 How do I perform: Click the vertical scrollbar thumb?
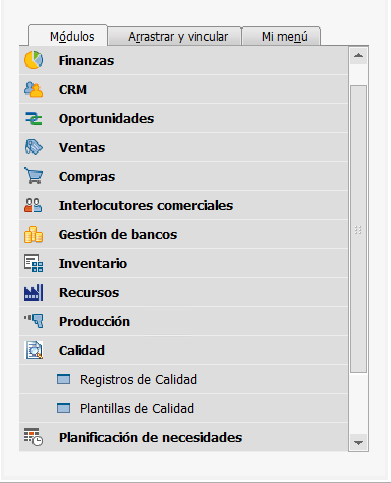pyautogui.click(x=358, y=229)
